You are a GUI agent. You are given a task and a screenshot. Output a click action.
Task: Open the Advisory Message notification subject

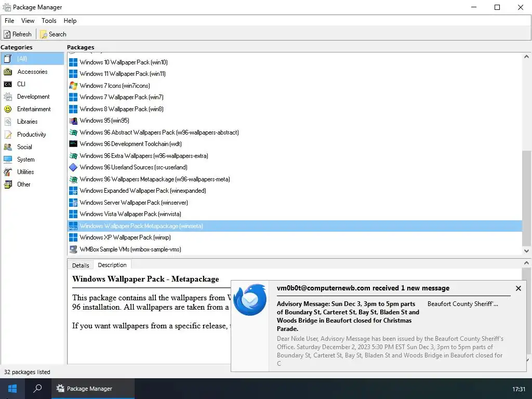(348, 316)
